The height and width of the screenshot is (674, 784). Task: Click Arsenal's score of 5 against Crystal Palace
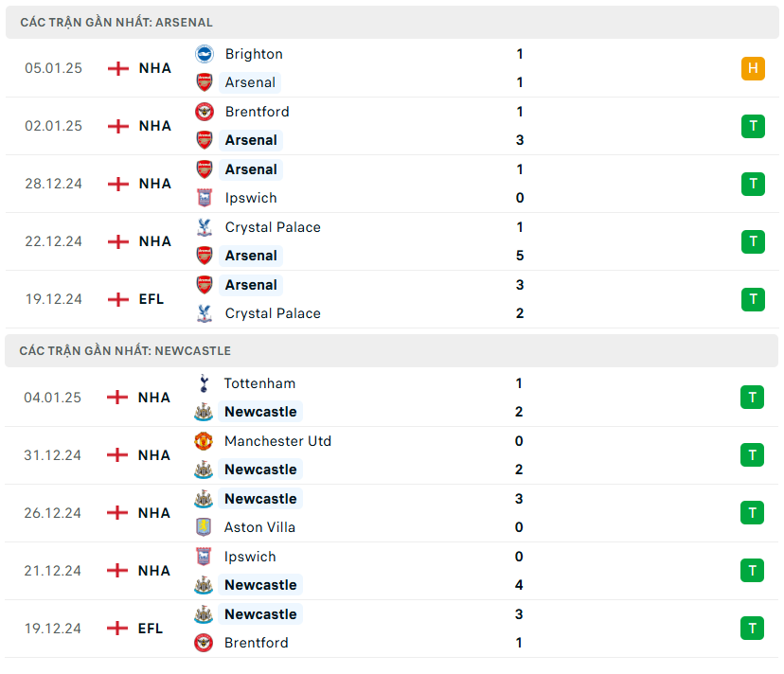pos(520,256)
